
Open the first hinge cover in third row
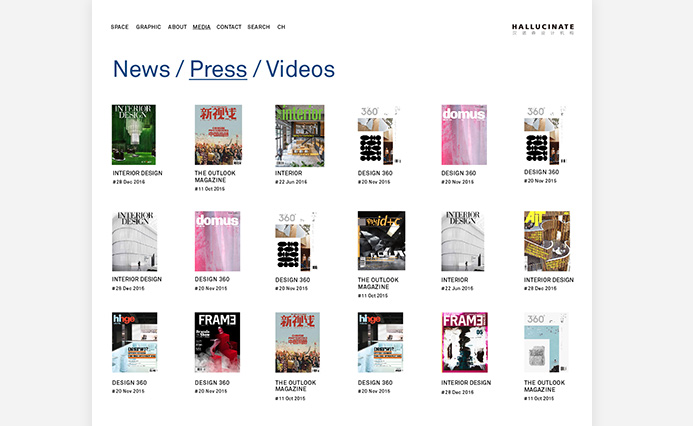click(134, 342)
